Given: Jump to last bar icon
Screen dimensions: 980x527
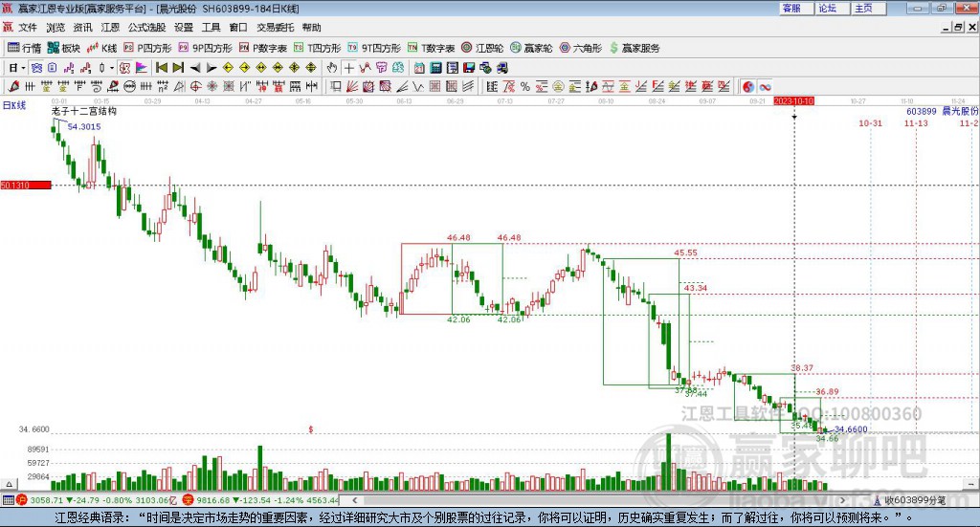Looking at the screenshot, I should point(178,68).
